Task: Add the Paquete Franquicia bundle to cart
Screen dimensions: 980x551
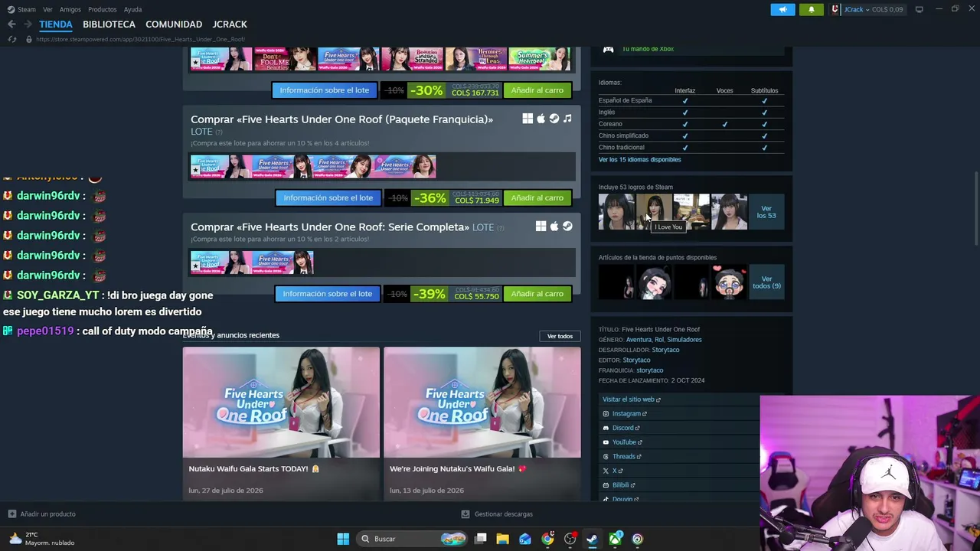Action: pos(537,197)
